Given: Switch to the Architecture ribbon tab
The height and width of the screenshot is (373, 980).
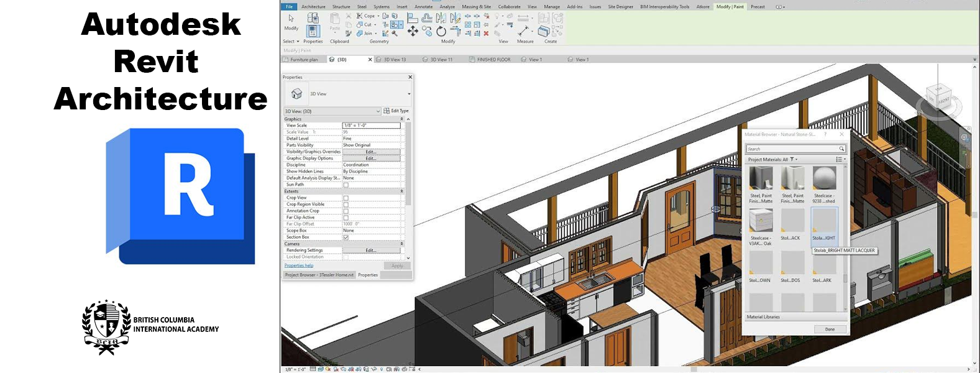Looking at the screenshot, I should (x=313, y=7).
